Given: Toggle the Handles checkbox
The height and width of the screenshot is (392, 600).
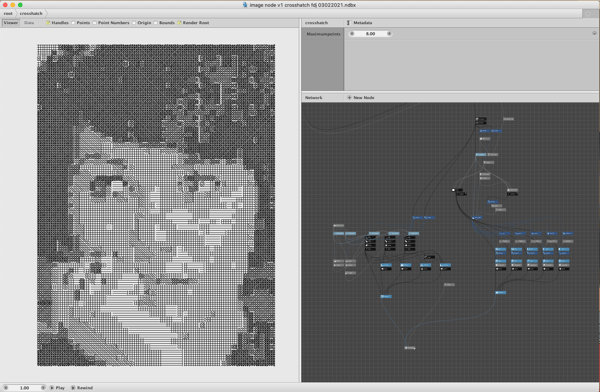Looking at the screenshot, I should [48, 23].
